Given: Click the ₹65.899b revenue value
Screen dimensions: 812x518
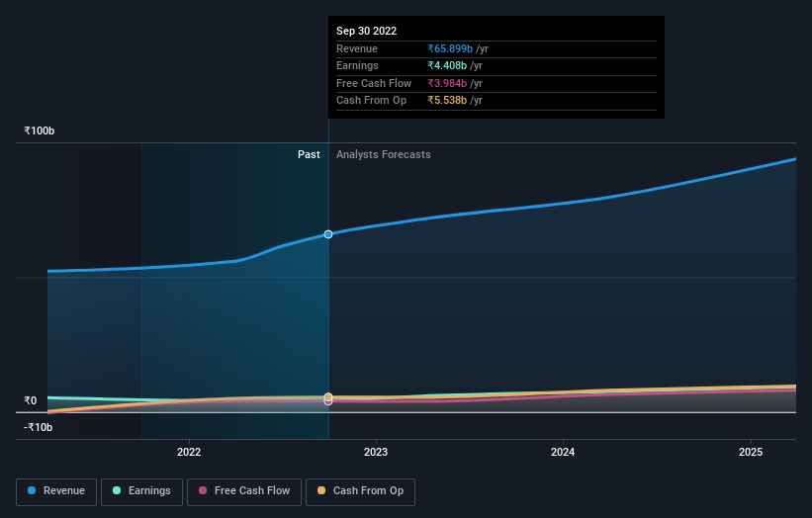Looking at the screenshot, I should click(450, 48).
